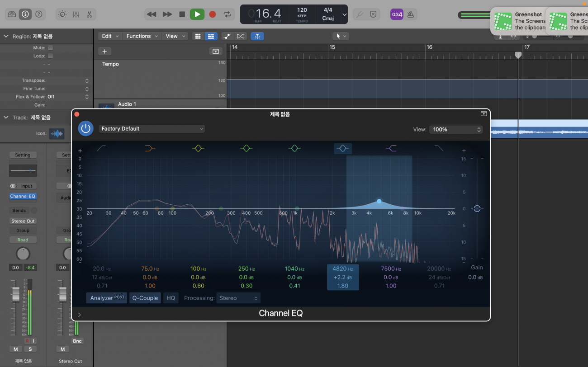Toggle the Analyzer POST button

tap(107, 298)
